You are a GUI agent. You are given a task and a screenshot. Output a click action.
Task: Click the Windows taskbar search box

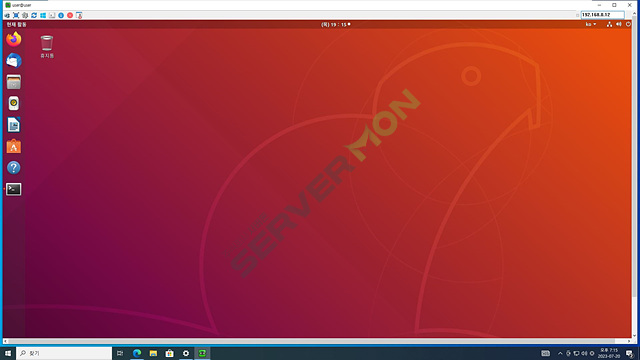pyautogui.click(x=64, y=353)
